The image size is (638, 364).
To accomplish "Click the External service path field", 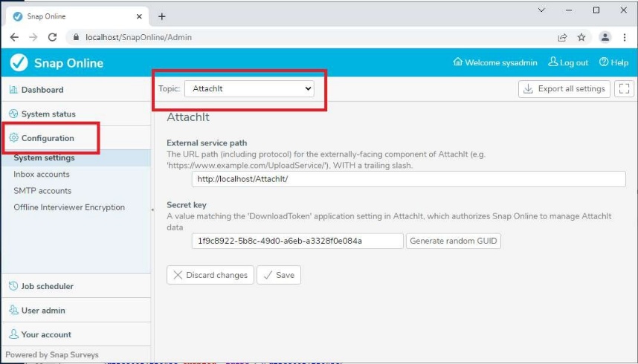I will pyautogui.click(x=408, y=180).
